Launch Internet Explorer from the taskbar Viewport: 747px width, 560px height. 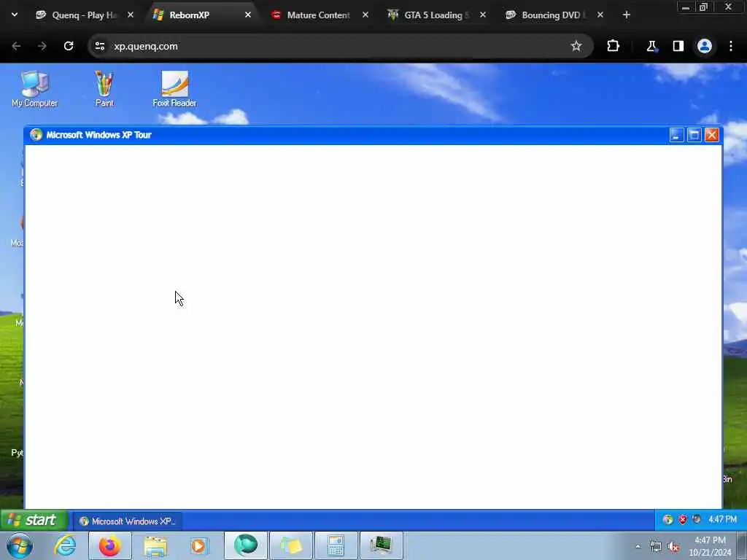[65, 545]
